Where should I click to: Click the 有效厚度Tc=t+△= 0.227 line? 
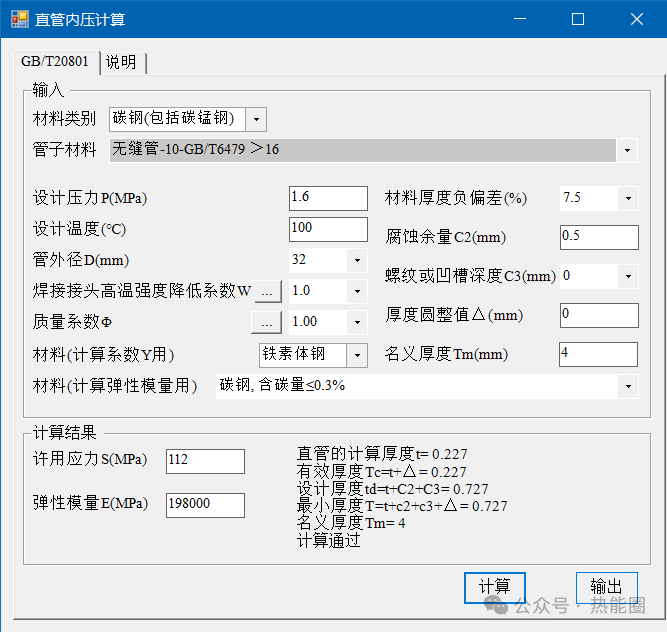tap(382, 472)
